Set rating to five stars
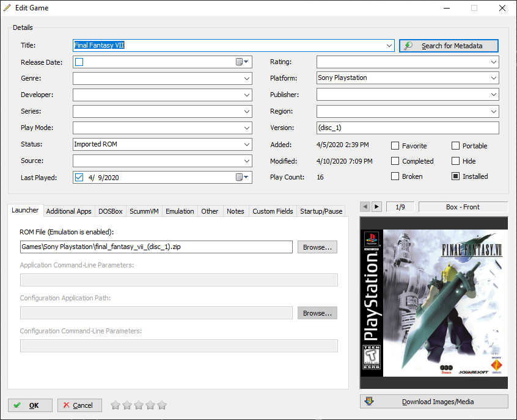The image size is (517, 420). pyautogui.click(x=162, y=405)
